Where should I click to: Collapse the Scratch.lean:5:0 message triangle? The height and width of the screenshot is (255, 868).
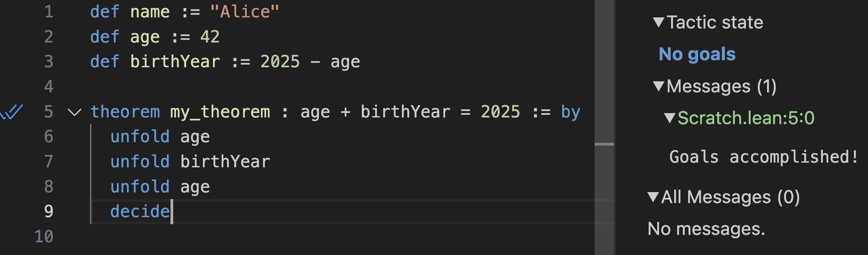click(x=669, y=118)
